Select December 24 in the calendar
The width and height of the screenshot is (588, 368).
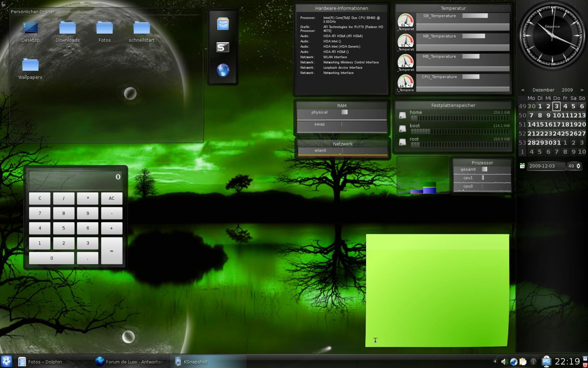(x=556, y=134)
